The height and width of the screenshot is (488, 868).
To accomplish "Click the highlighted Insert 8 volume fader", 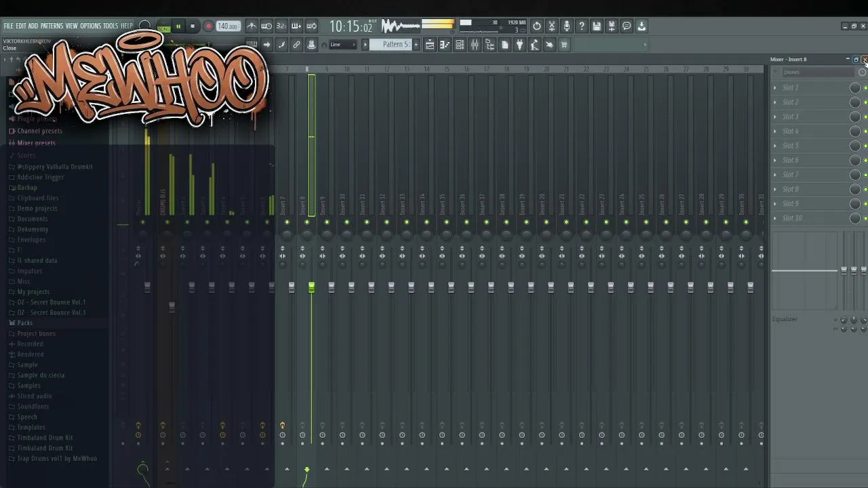I will pos(311,288).
